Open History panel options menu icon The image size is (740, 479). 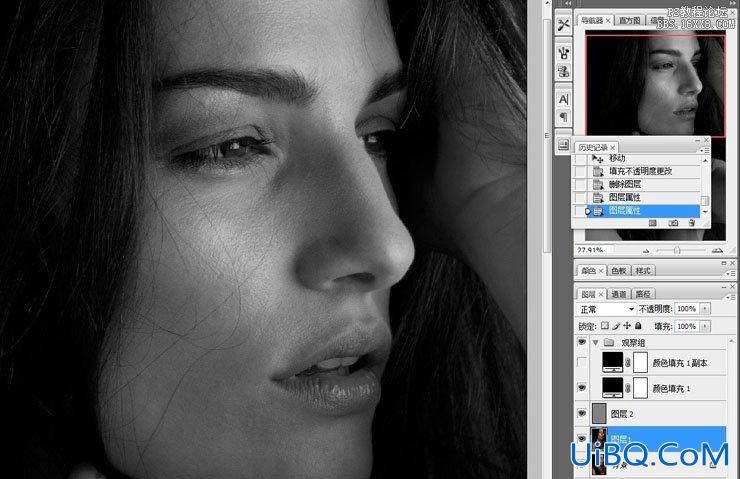706,150
